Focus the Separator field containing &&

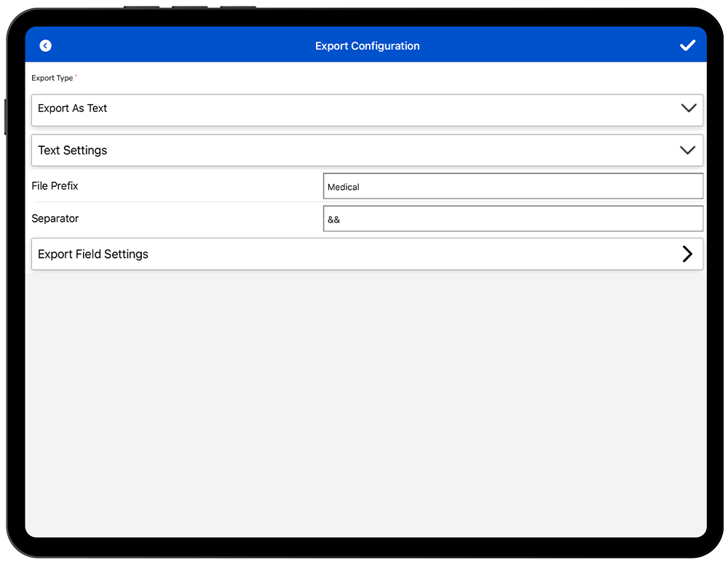513,219
